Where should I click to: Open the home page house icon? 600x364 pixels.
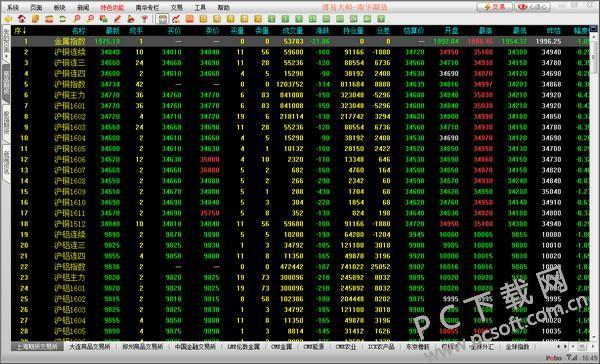[x=22, y=19]
